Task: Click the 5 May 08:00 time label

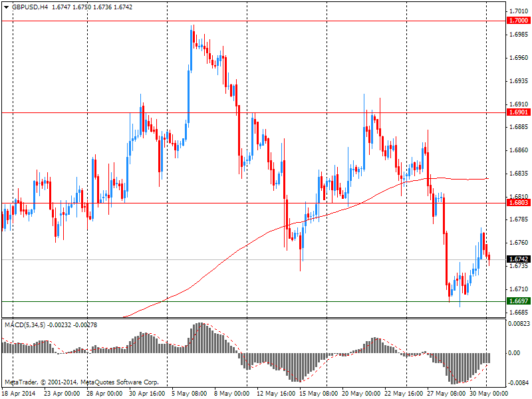Action: pos(190,394)
